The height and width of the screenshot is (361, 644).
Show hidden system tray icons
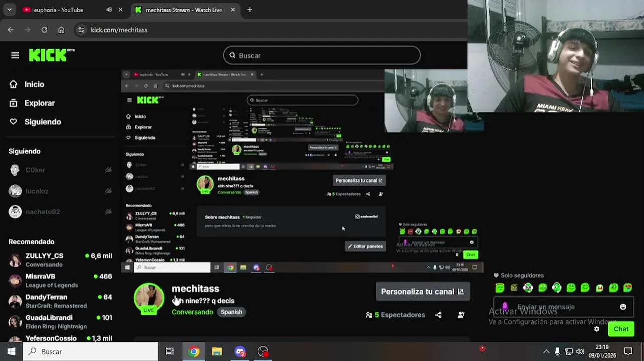(x=546, y=351)
